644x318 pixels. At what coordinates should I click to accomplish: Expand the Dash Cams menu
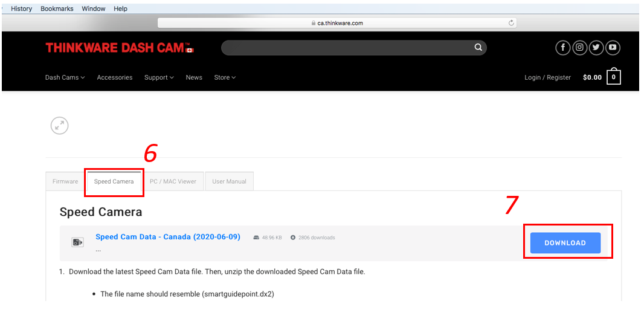point(65,77)
